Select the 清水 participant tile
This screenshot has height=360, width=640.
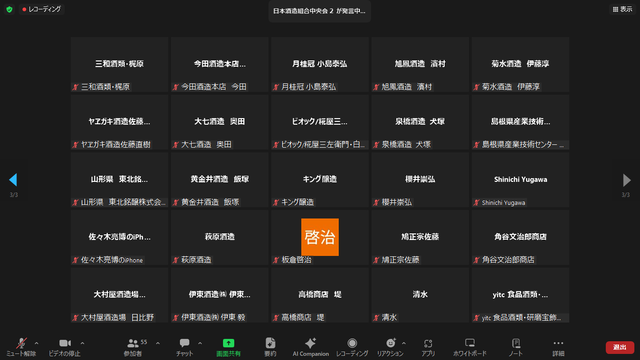click(420, 295)
